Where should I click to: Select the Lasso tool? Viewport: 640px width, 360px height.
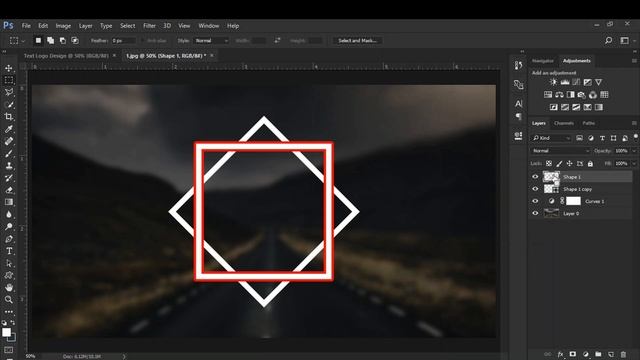coord(9,92)
